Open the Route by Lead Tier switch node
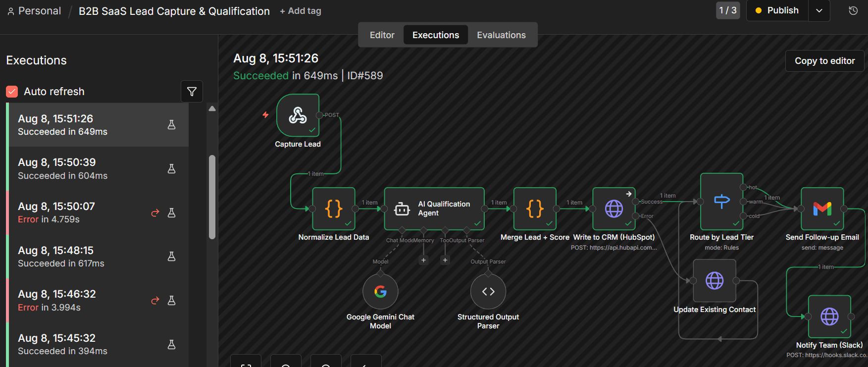This screenshot has height=367, width=868. pos(722,202)
